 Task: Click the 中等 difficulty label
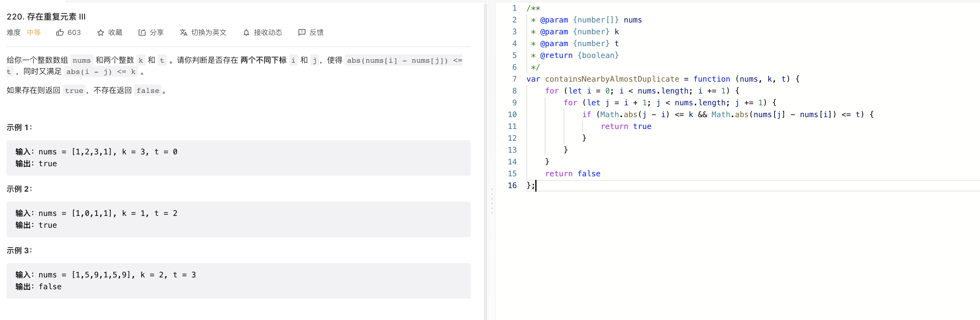point(34,33)
